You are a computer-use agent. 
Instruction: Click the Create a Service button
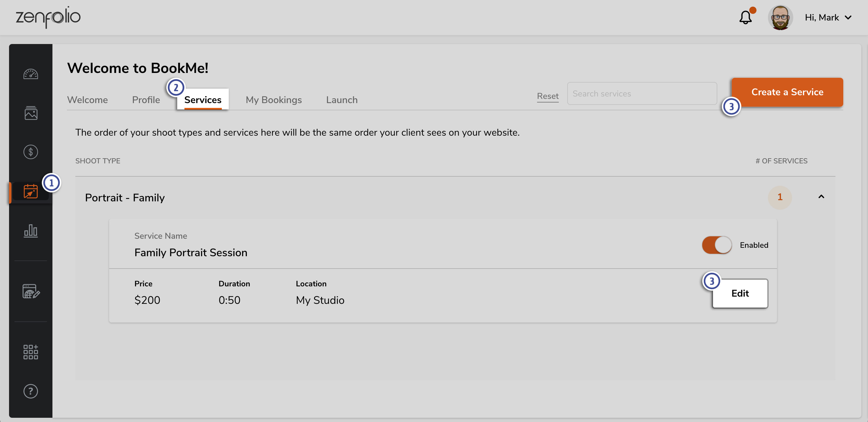tap(787, 92)
